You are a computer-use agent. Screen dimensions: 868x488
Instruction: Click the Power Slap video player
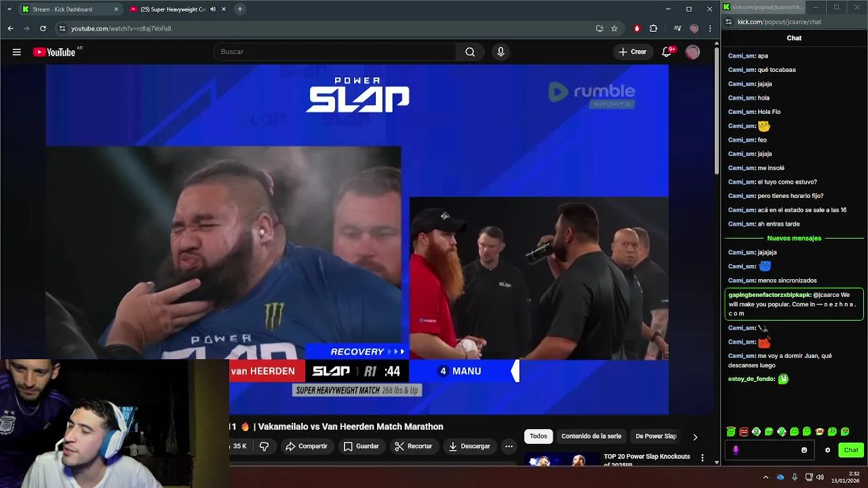[357, 239]
